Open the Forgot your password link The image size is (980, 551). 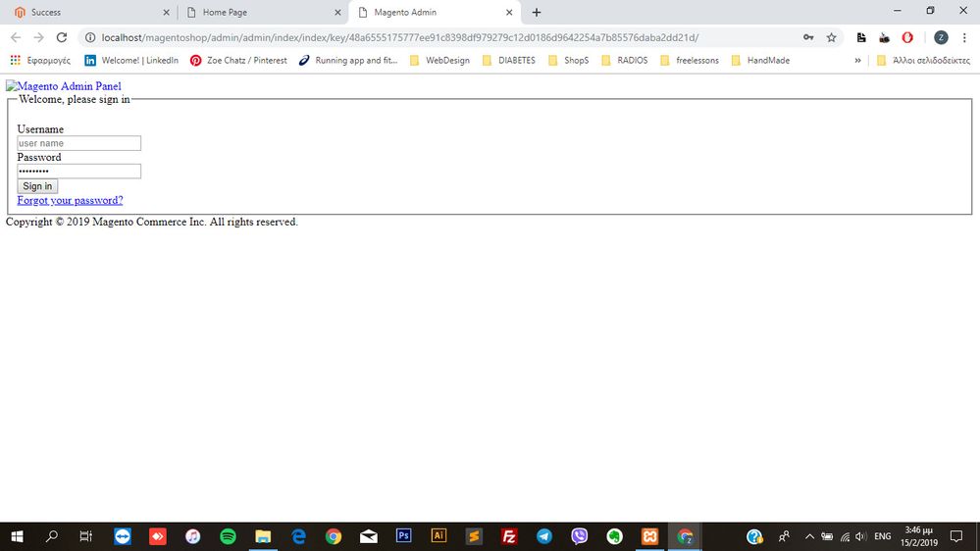pos(70,200)
